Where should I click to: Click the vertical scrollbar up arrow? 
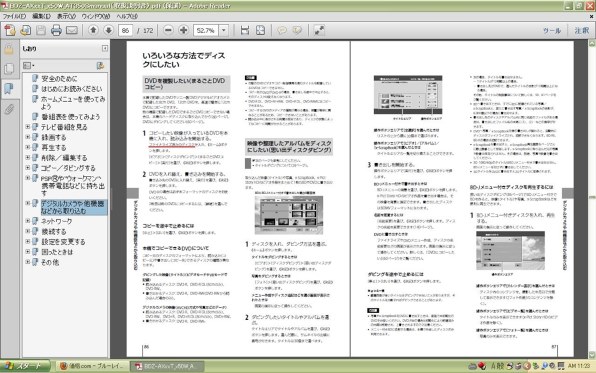(592, 44)
